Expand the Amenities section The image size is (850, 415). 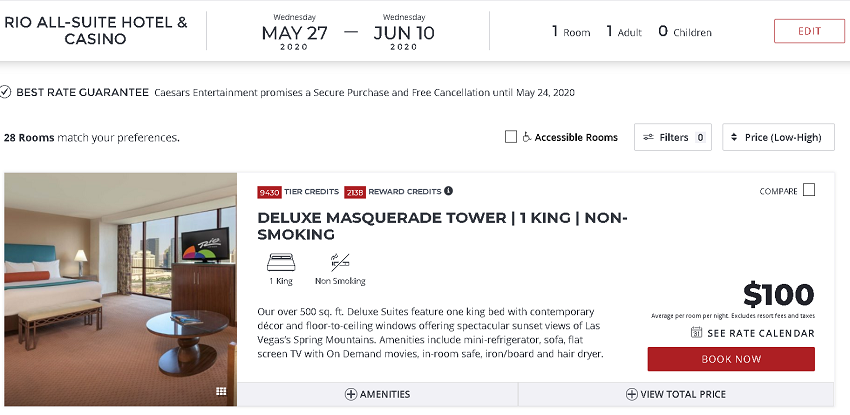tap(377, 394)
